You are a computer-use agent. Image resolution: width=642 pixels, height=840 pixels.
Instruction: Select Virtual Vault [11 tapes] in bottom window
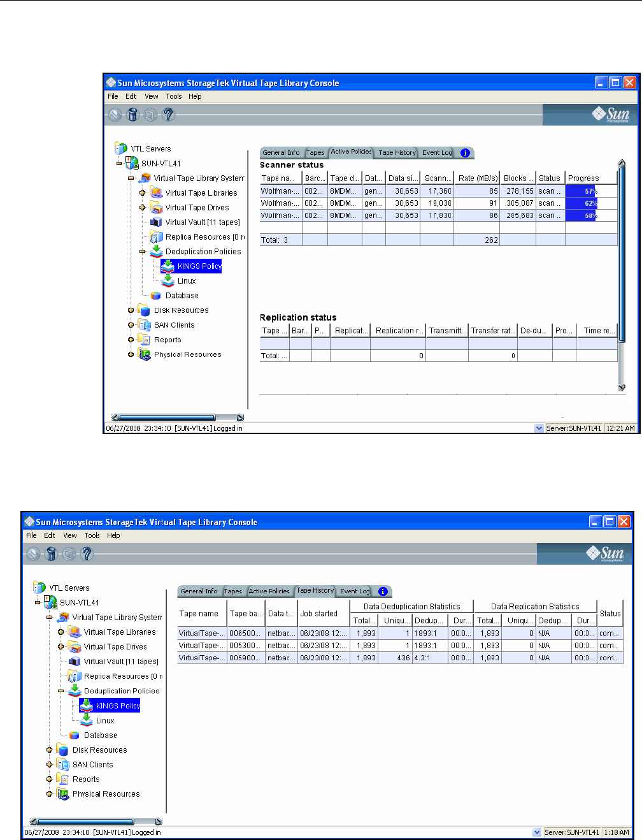121,662
